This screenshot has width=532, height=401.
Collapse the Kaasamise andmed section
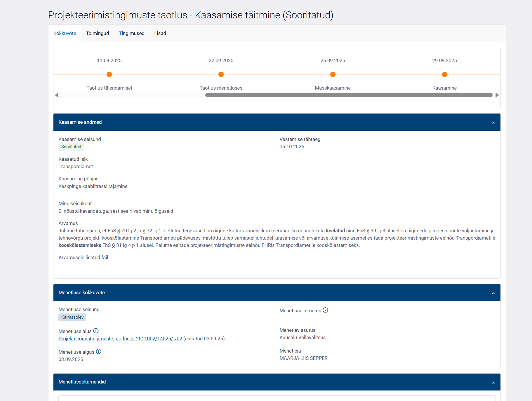(493, 123)
